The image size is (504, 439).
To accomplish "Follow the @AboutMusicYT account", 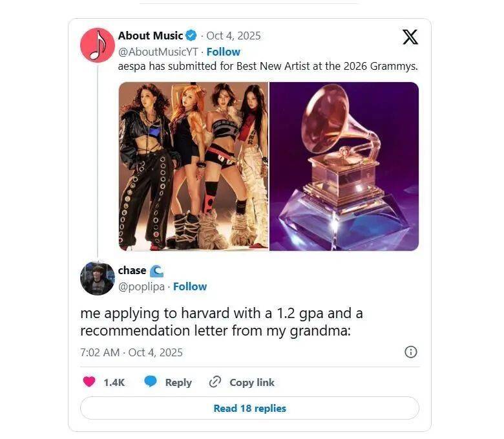I will tap(224, 52).
